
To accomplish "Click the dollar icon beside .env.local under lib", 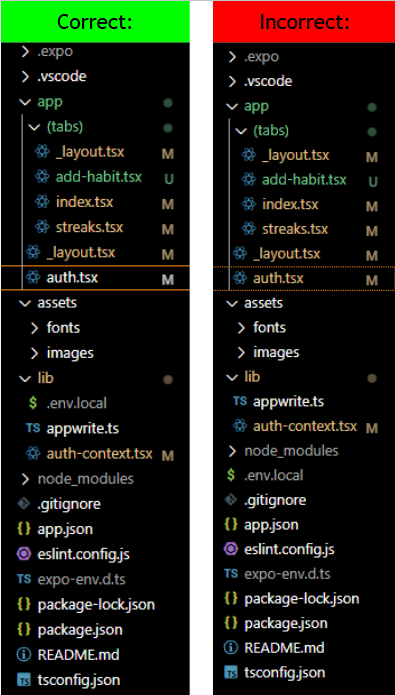I will 32,403.
